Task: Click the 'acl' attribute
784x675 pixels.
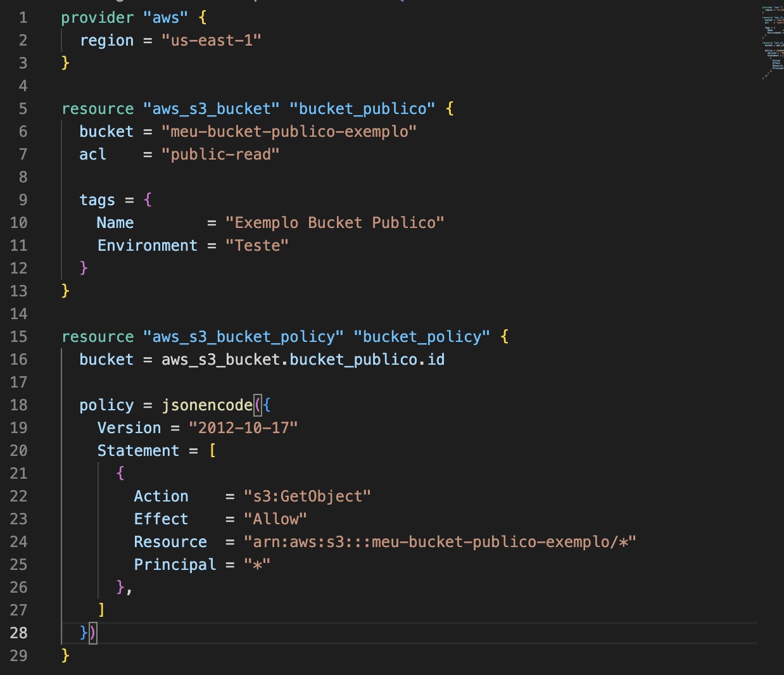Action: tap(93, 155)
